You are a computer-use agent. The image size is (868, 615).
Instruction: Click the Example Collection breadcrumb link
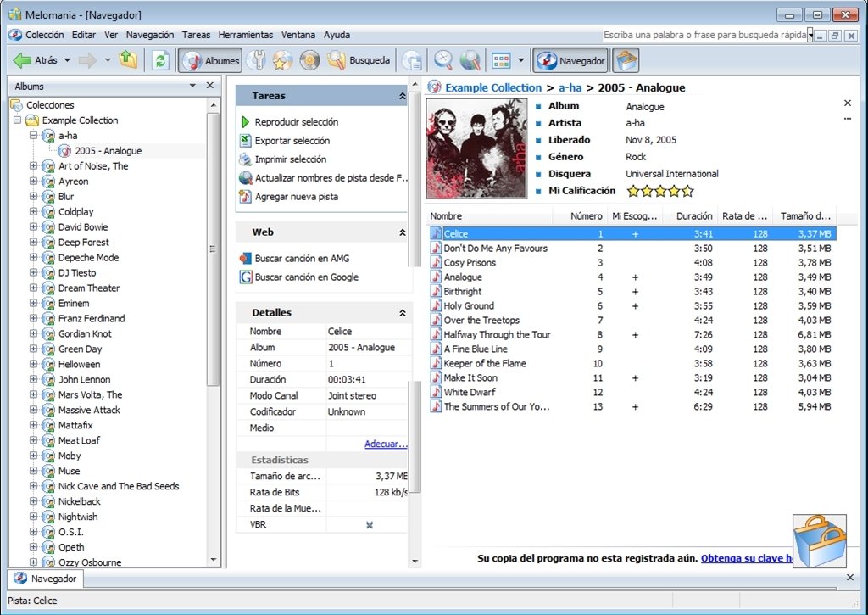[493, 87]
